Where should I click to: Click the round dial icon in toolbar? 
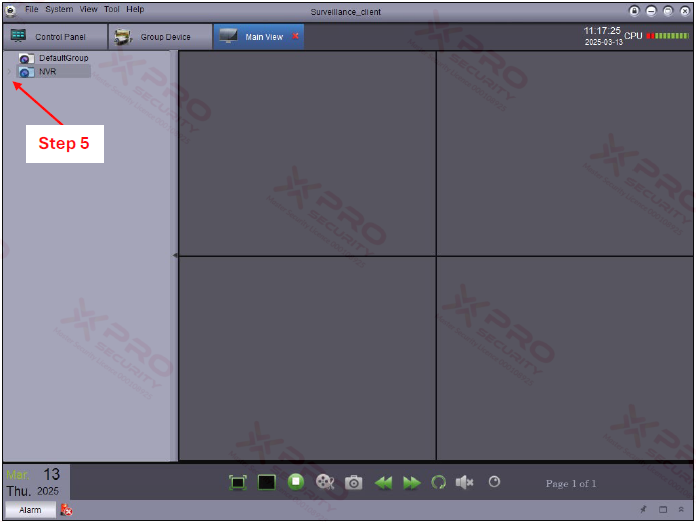(494, 482)
